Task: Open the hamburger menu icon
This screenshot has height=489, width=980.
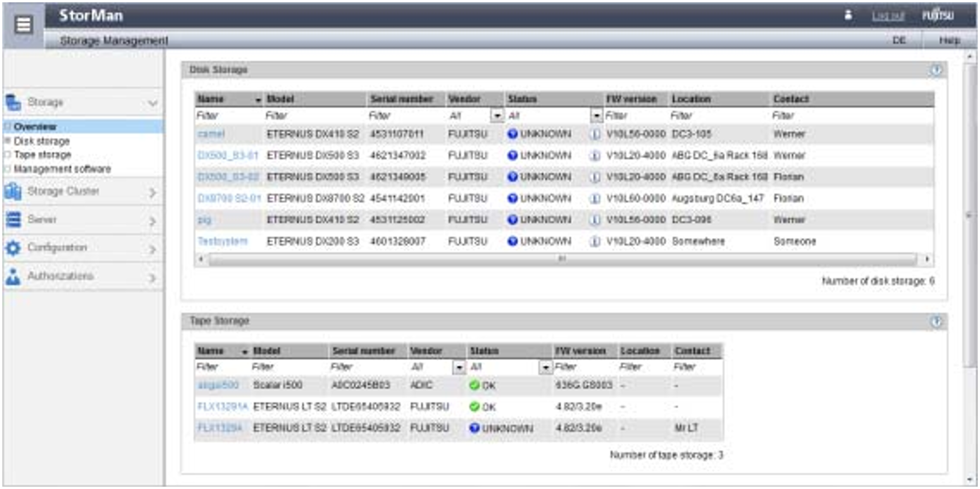Action: (23, 25)
